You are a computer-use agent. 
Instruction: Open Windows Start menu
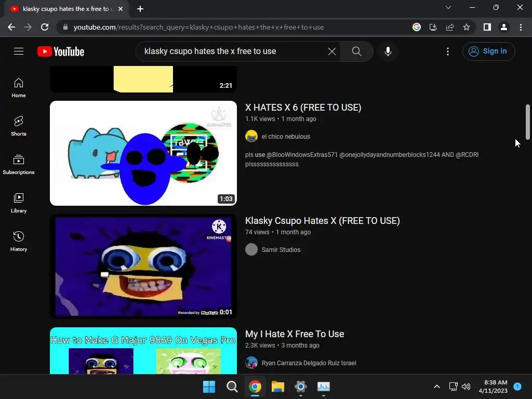point(209,387)
